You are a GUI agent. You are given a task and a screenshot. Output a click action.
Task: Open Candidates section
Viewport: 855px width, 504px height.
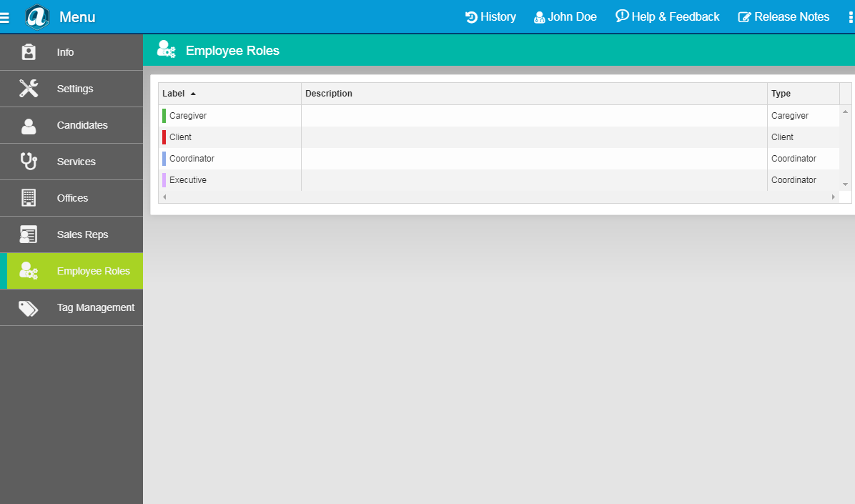71,125
